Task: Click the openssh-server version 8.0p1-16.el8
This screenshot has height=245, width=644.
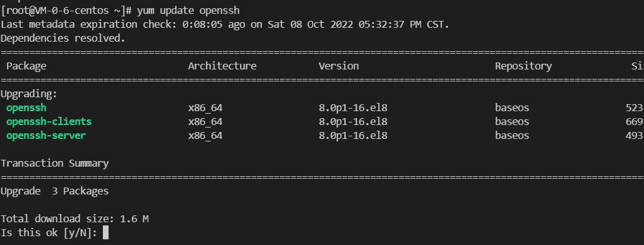Action: coord(353,136)
